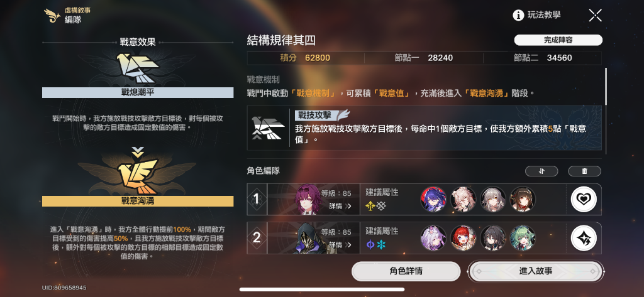Open the 玩法教學 info icon
This screenshot has height=297, width=644.
518,16
